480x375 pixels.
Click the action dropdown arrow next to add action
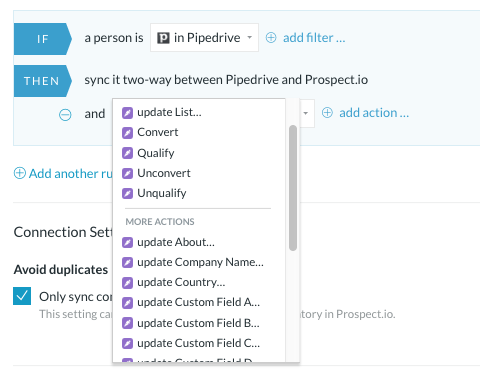coord(305,113)
